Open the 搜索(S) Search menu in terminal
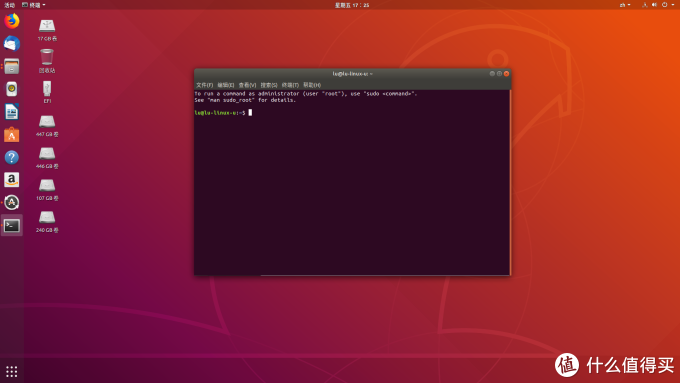 (269, 85)
